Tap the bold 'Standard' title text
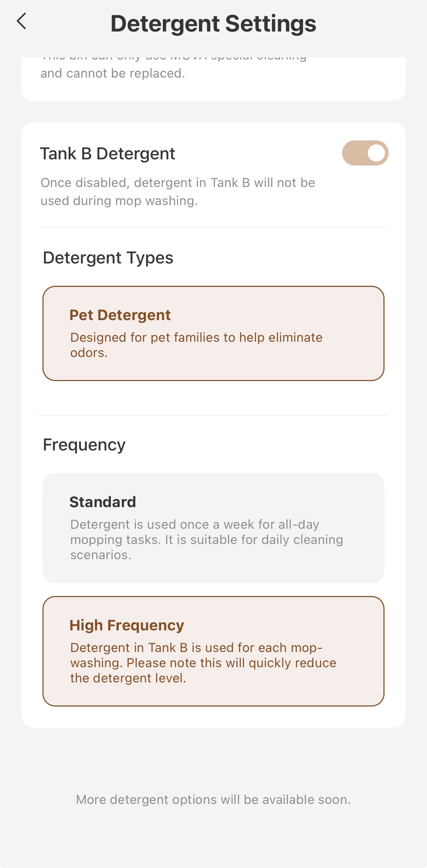This screenshot has width=427, height=868. [103, 502]
